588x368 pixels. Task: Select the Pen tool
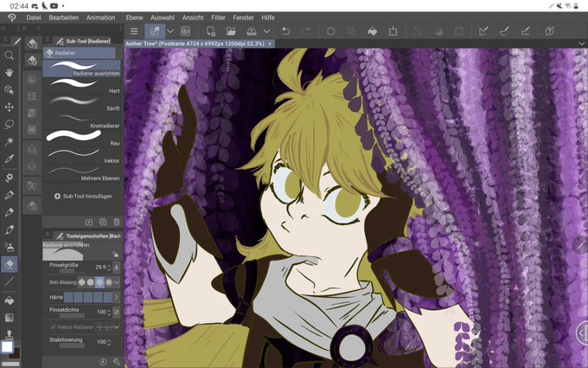coord(9,195)
